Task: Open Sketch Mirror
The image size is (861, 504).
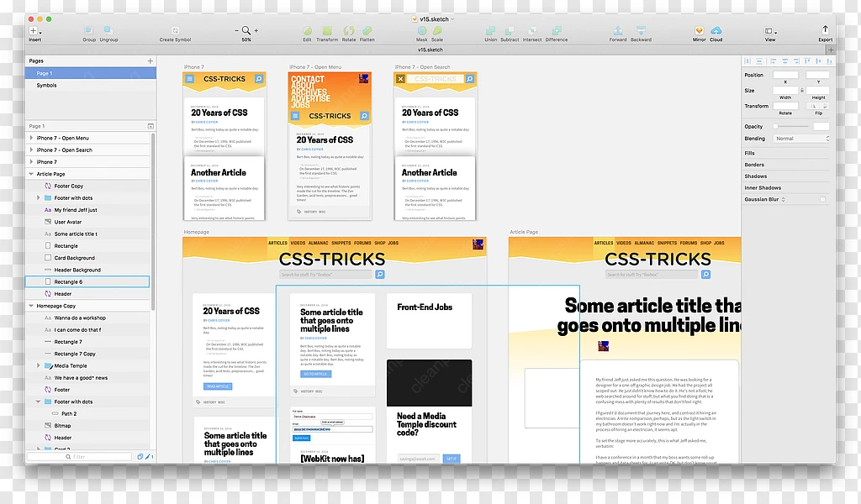Action: click(699, 31)
